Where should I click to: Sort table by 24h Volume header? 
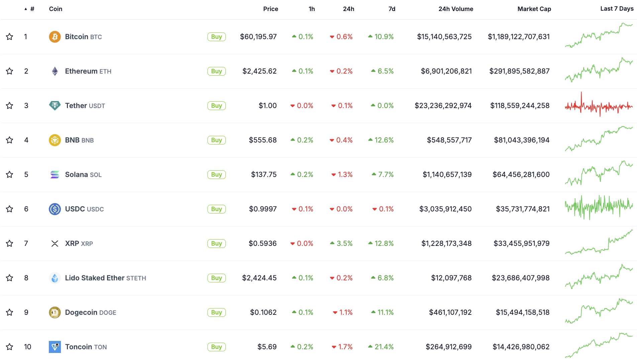456,9
